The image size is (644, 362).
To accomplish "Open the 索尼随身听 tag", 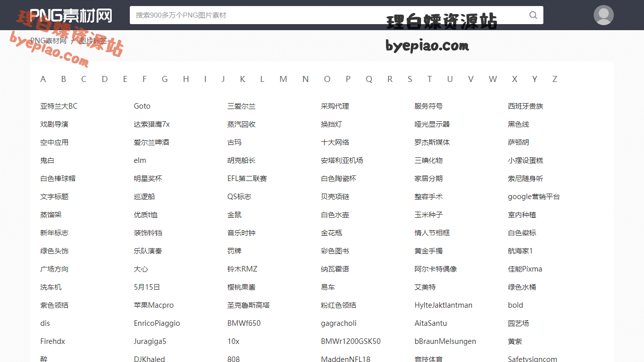I will pos(526,178).
